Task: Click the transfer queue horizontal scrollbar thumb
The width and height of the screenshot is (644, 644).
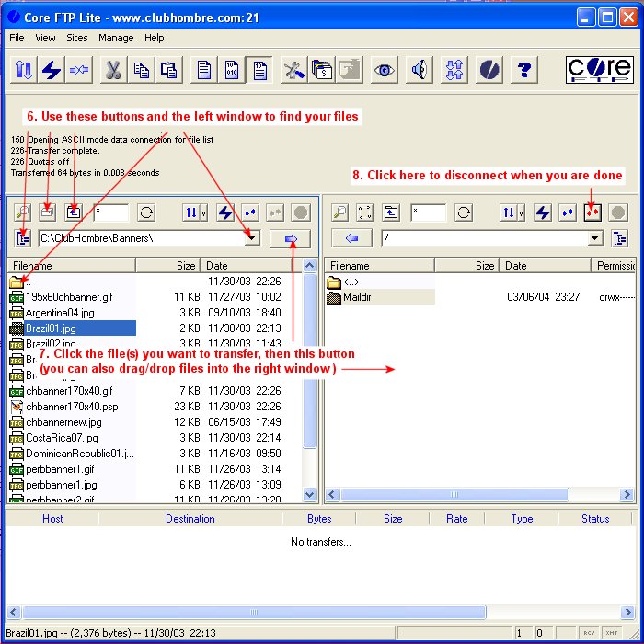Action: [254, 613]
